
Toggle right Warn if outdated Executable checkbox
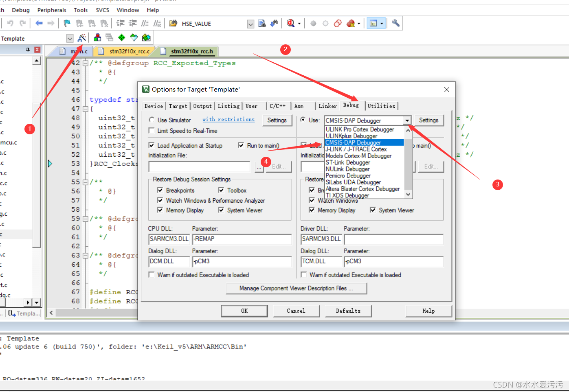303,275
